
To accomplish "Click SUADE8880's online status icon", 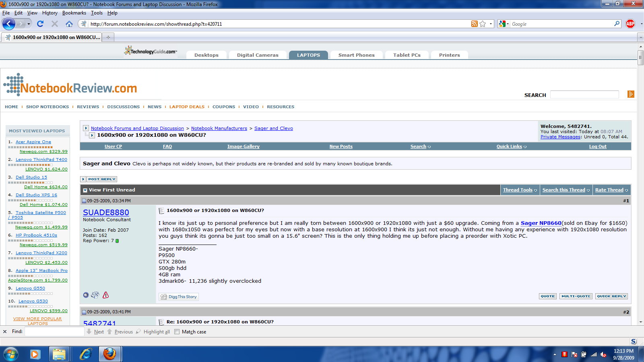I will click(x=86, y=295).
